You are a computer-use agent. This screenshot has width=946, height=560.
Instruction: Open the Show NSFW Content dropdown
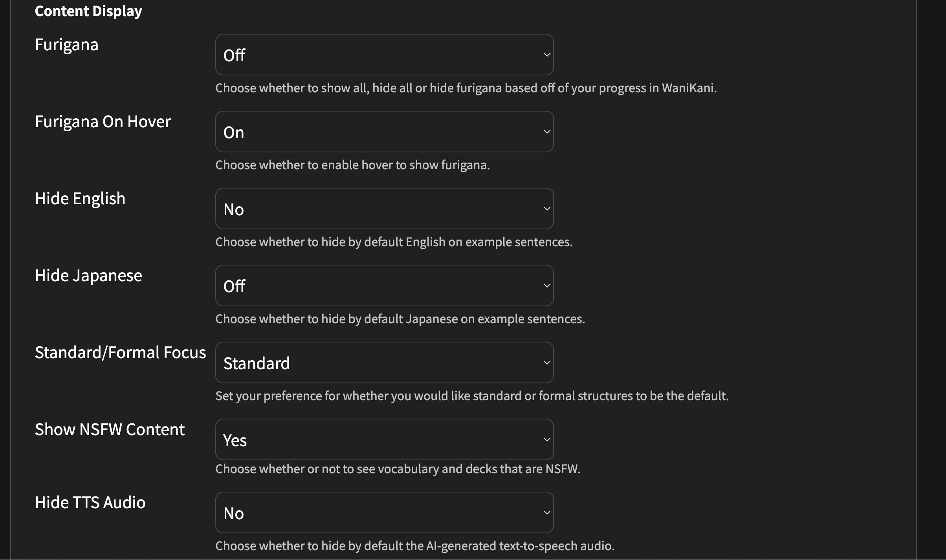coord(384,439)
